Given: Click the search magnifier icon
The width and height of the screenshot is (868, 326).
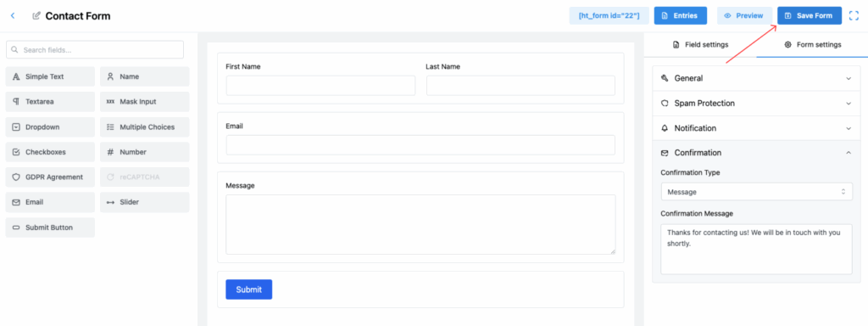Looking at the screenshot, I should tap(15, 50).
